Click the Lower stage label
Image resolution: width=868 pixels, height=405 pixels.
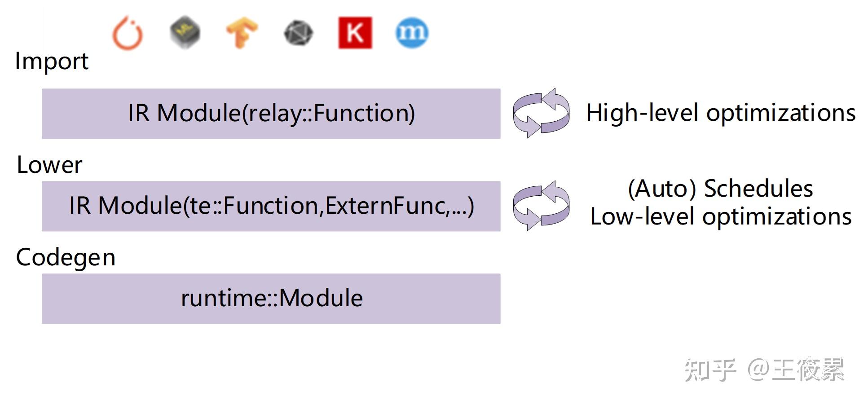click(x=49, y=165)
